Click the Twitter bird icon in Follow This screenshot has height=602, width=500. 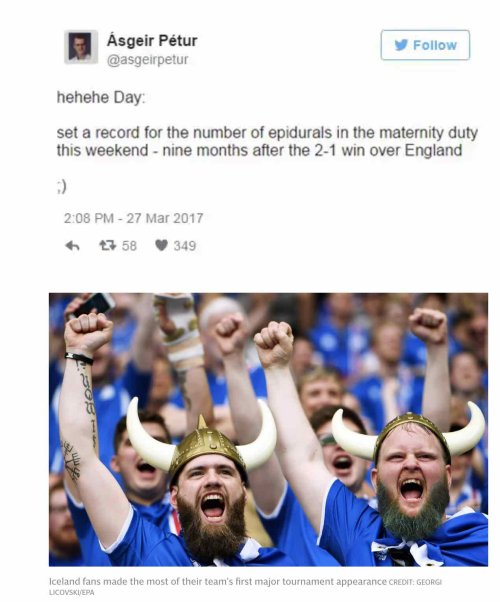pos(401,45)
